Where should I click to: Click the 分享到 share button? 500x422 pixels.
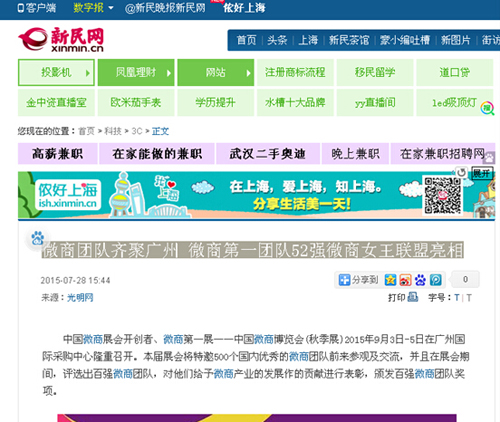pyautogui.click(x=358, y=280)
